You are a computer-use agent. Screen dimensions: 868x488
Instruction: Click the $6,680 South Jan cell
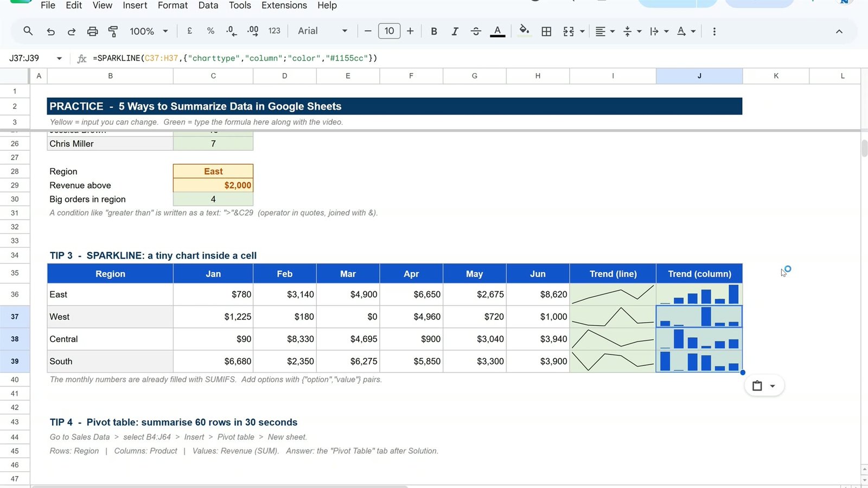tap(213, 361)
